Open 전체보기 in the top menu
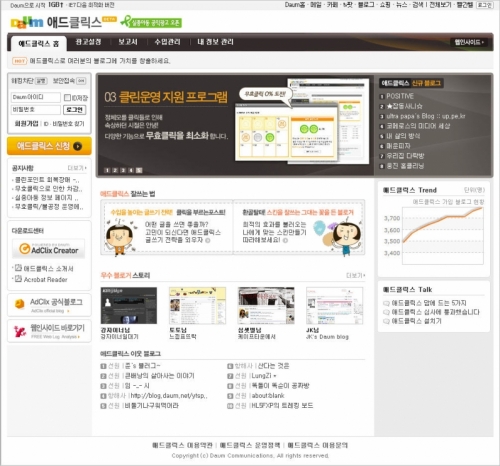Screen dimensions: 500x466 (x=440, y=5)
